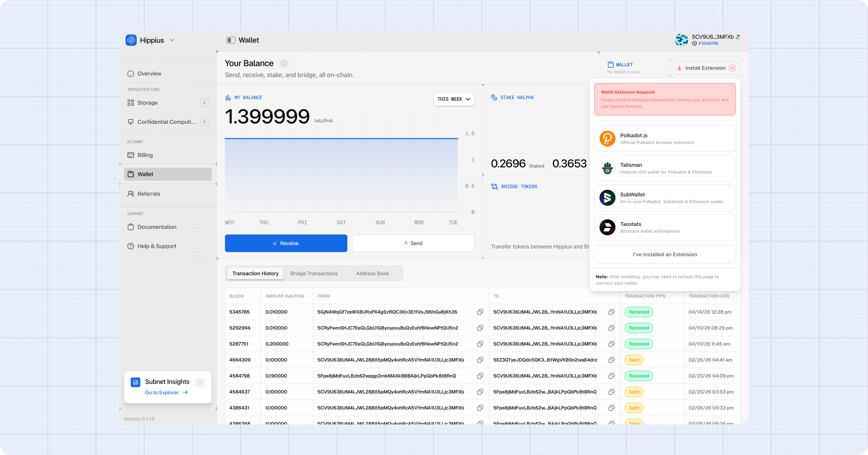Choose the SubWallet option
This screenshot has width=868, height=455.
pyautogui.click(x=665, y=198)
